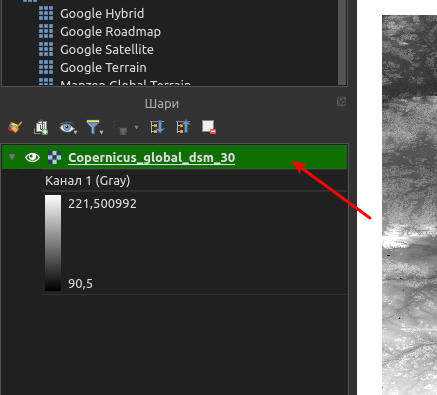Image resolution: width=437 pixels, height=395 pixels.
Task: Click the Google Terrain tile grid icon
Action: pyautogui.click(x=46, y=67)
